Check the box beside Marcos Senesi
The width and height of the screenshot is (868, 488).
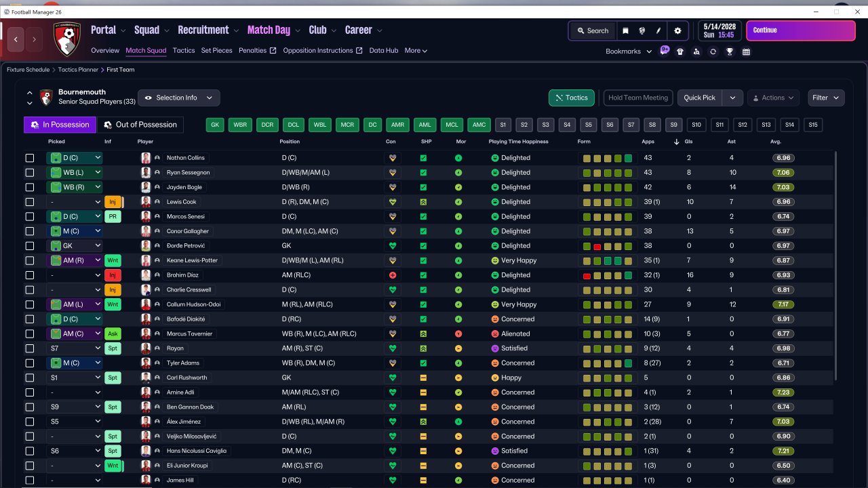pos(30,216)
